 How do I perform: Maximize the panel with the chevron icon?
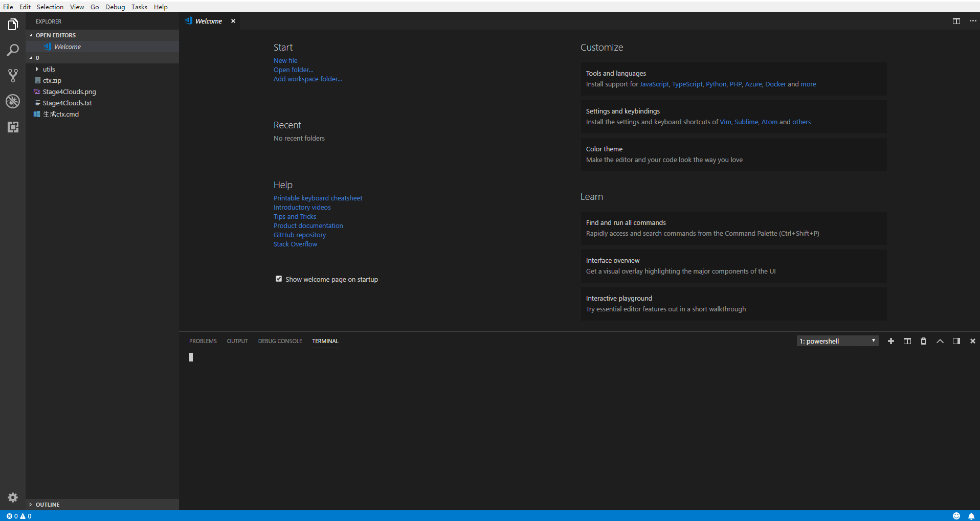point(940,341)
